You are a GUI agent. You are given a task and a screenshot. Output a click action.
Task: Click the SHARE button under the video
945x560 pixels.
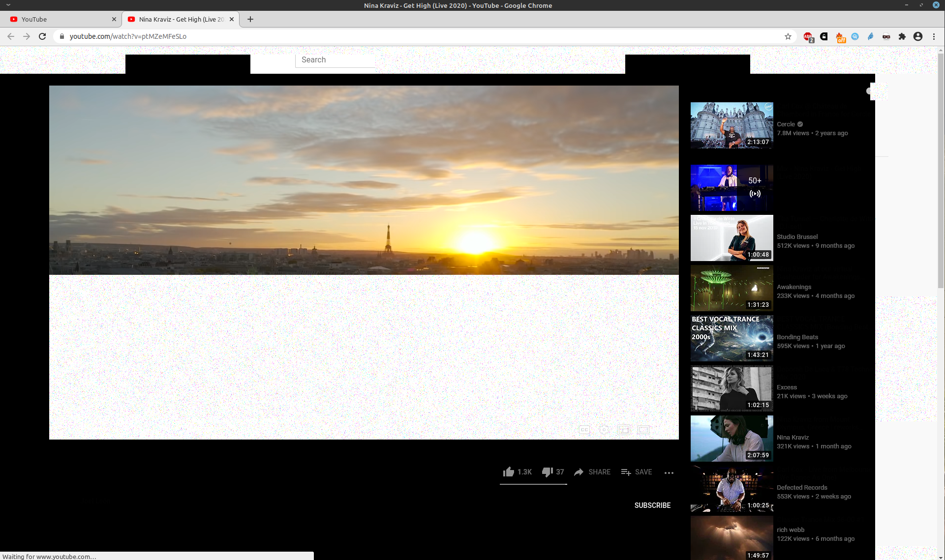pyautogui.click(x=592, y=472)
